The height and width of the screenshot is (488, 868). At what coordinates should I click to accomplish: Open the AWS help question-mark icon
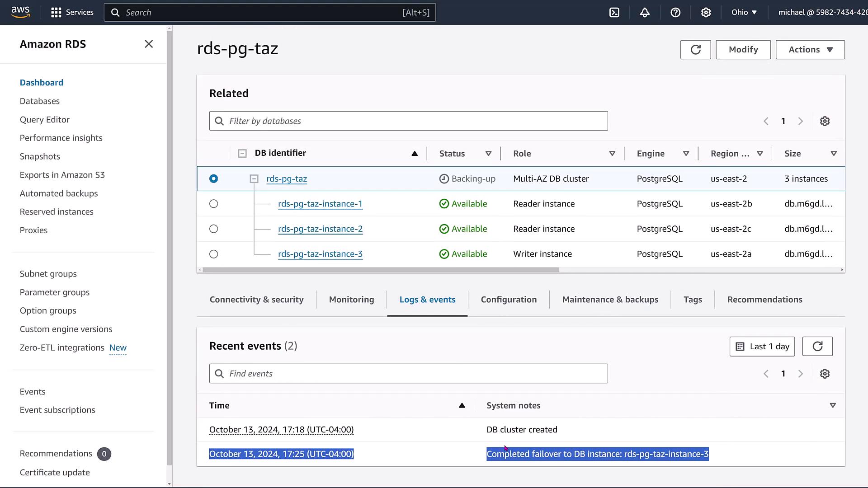coord(675,13)
